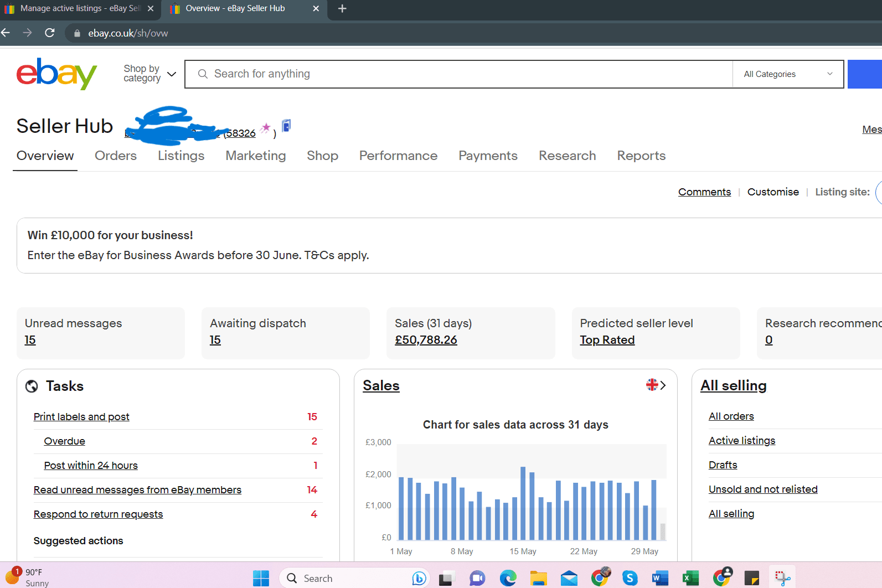Click the feedback star icon next to 58326
Image resolution: width=882 pixels, height=588 pixels.
coord(266,128)
